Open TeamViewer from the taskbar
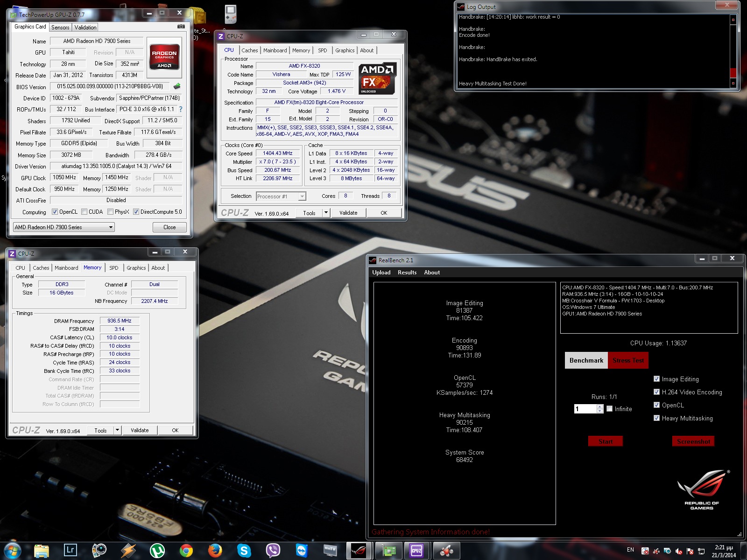 pos(302,551)
